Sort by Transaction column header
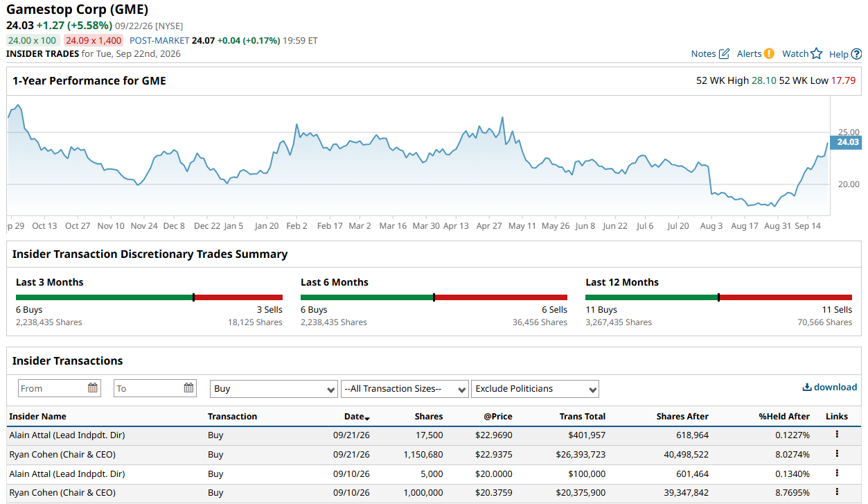Image resolution: width=868 pixels, height=504 pixels. (x=232, y=417)
